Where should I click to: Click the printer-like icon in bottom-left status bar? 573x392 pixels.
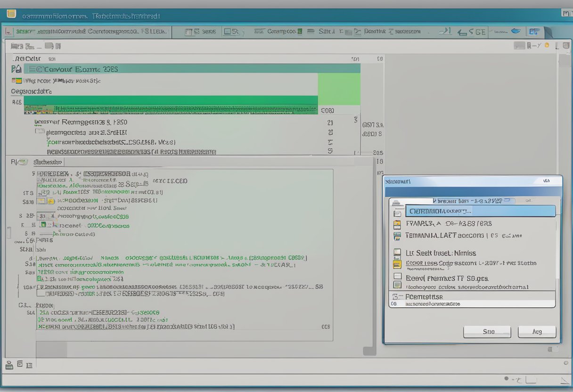pyautogui.click(x=9, y=364)
